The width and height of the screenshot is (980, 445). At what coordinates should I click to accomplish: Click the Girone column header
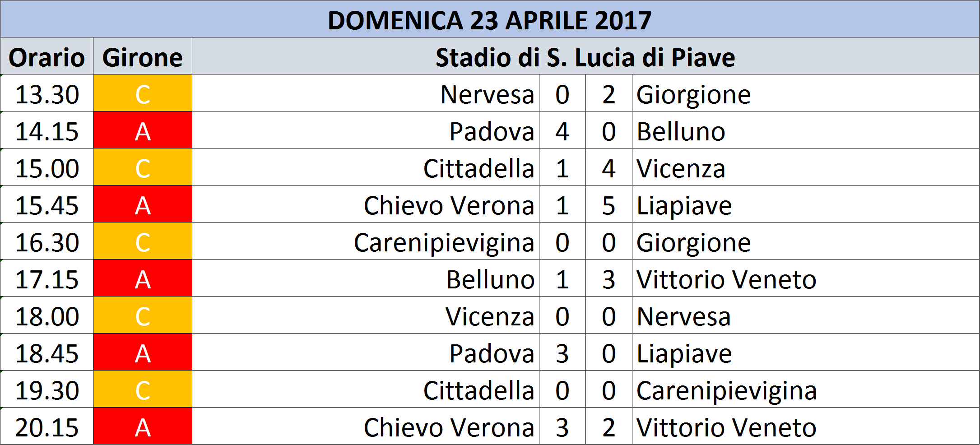[x=143, y=56]
